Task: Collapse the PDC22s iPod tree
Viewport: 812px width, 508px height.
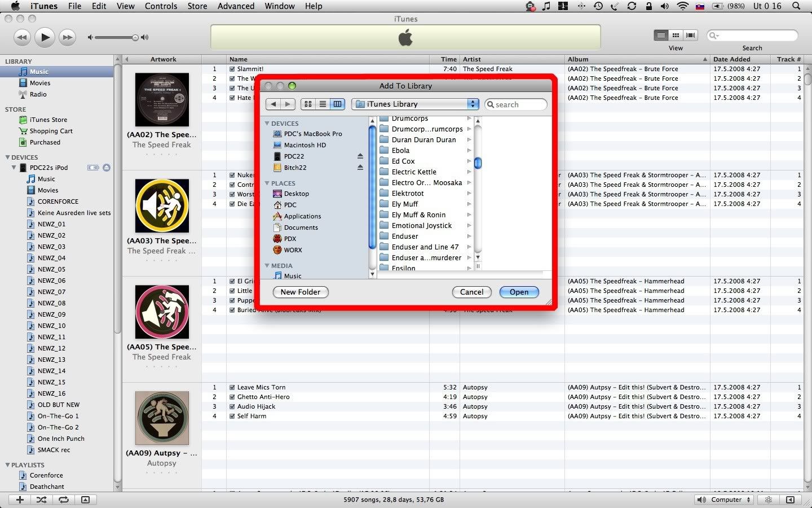Action: click(14, 168)
